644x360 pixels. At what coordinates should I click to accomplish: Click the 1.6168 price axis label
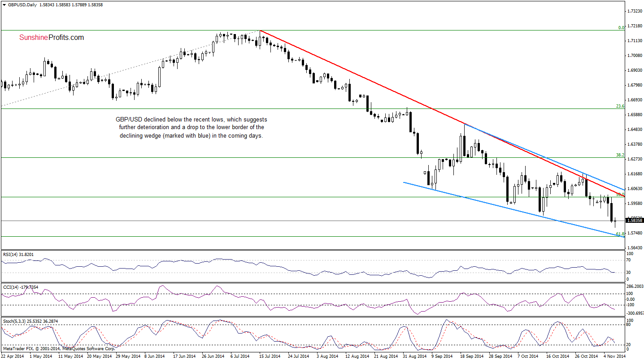click(635, 173)
